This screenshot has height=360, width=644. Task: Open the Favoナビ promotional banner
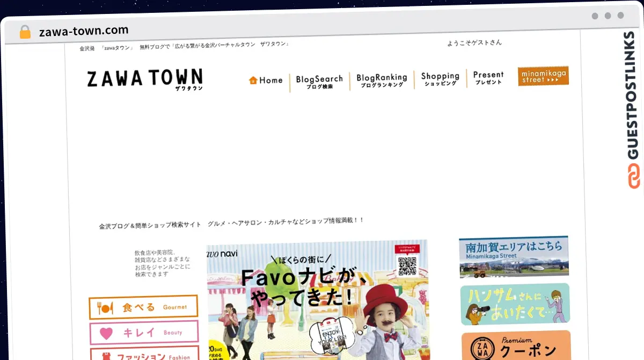(317, 300)
